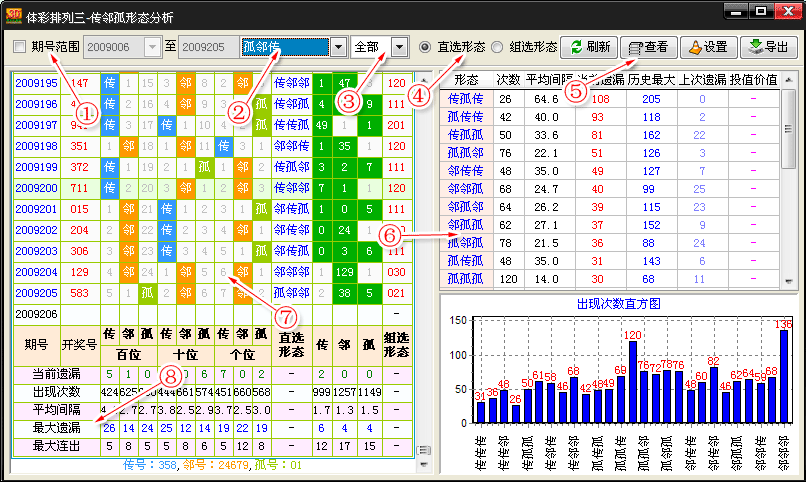Screen dimensions: 806x482
Task: Sort by 次数 column header
Action: pyautogui.click(x=507, y=80)
